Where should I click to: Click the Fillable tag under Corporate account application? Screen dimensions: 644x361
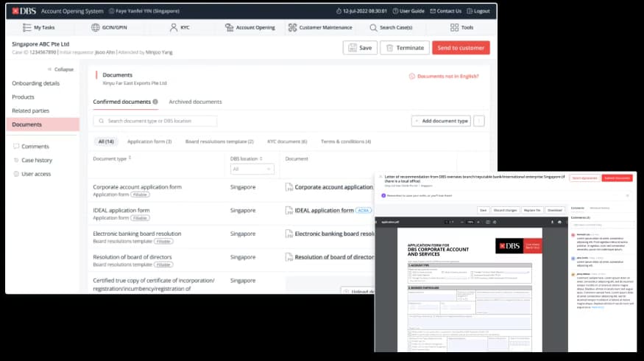tap(140, 194)
